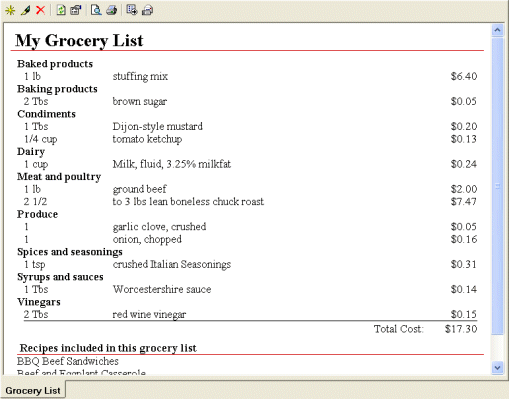Image resolution: width=509 pixels, height=399 pixels.
Task: Click the $0.15 price
Action: 464,314
